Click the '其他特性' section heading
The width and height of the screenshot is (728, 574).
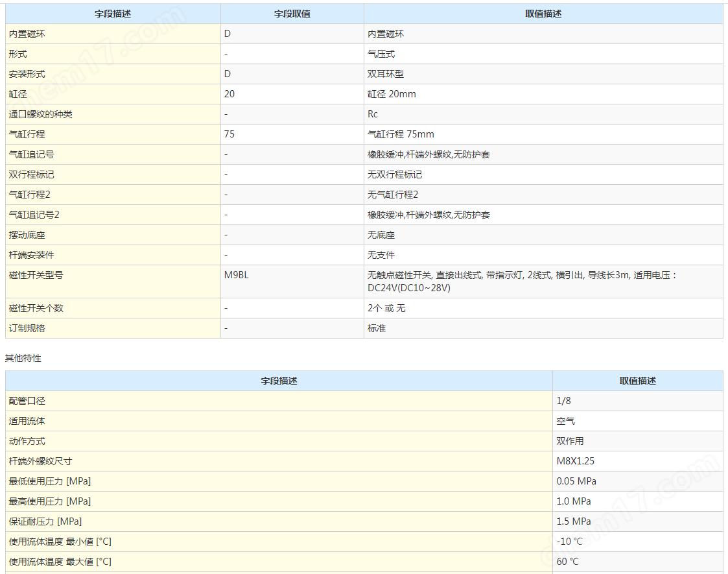pyautogui.click(x=23, y=358)
